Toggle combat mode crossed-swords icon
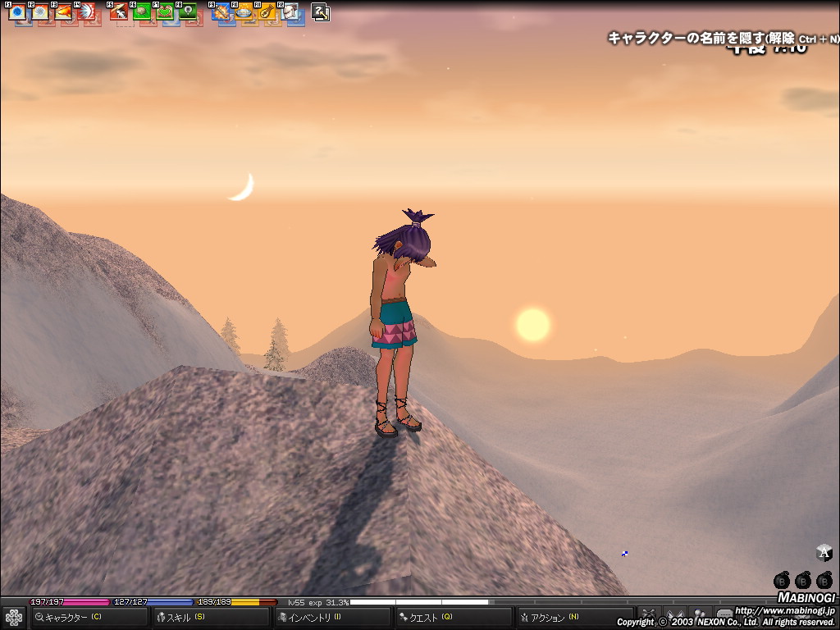840x630 pixels. [649, 614]
